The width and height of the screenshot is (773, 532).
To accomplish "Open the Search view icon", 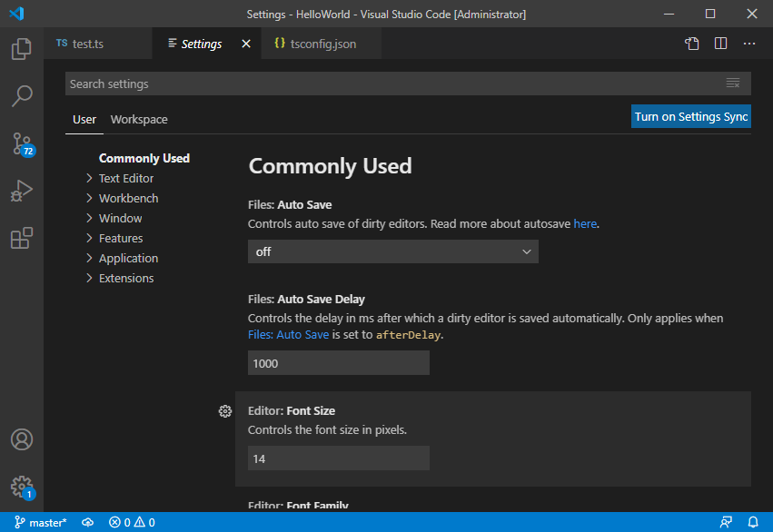I will point(22,95).
